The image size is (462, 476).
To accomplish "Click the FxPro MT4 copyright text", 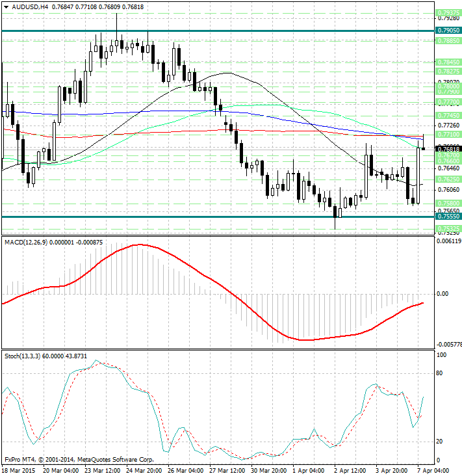I will click(x=78, y=459).
